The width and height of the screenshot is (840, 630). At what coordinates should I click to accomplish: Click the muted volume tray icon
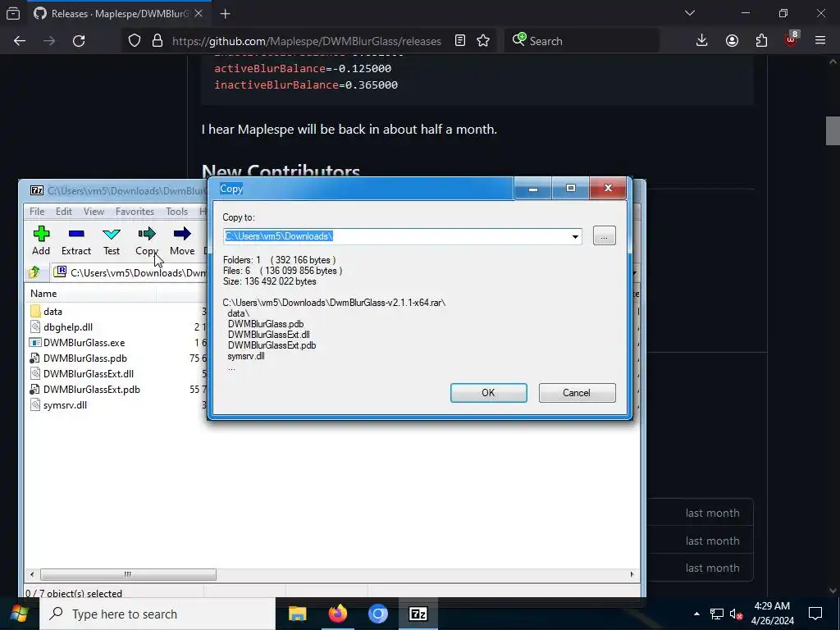pyautogui.click(x=737, y=614)
